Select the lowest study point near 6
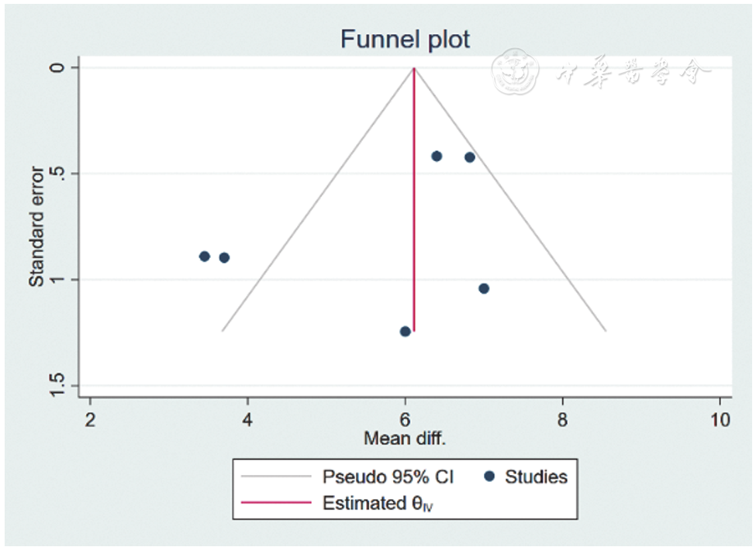756x547 pixels. 405,332
